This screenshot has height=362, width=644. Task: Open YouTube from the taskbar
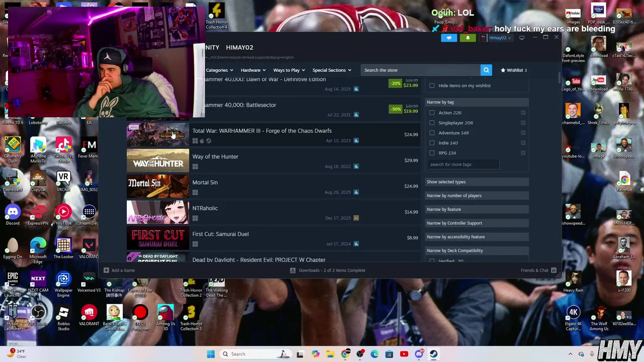coord(404,354)
